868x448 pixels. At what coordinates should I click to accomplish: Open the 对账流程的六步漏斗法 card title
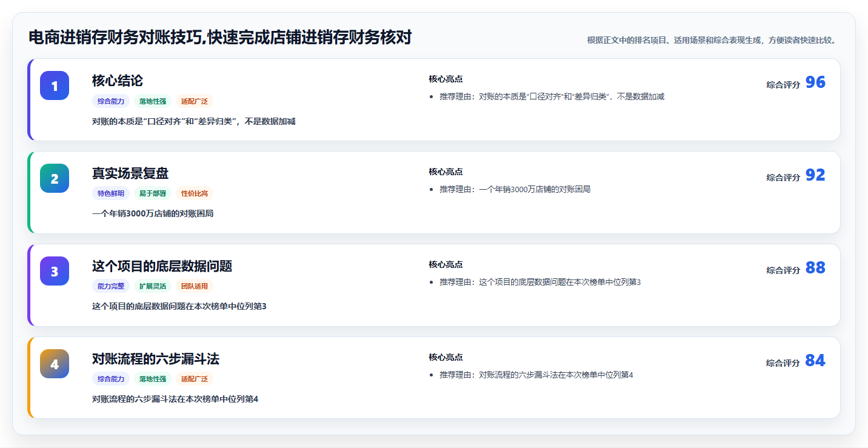pyautogui.click(x=156, y=359)
